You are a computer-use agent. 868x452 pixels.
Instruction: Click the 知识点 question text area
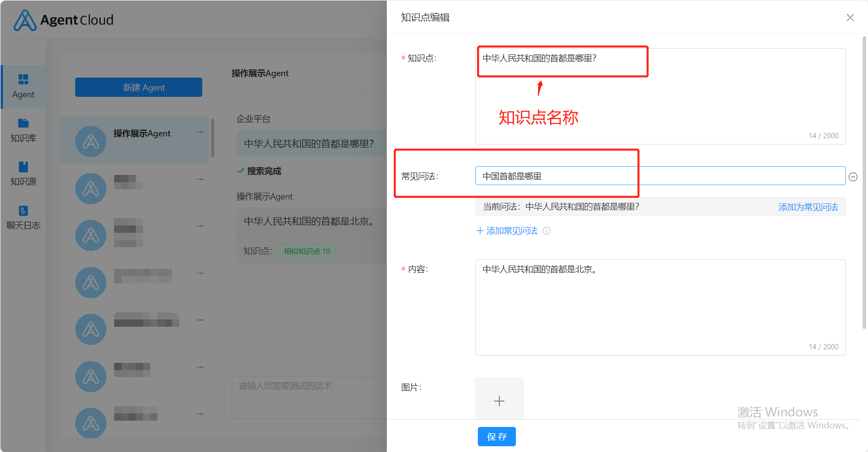660,96
